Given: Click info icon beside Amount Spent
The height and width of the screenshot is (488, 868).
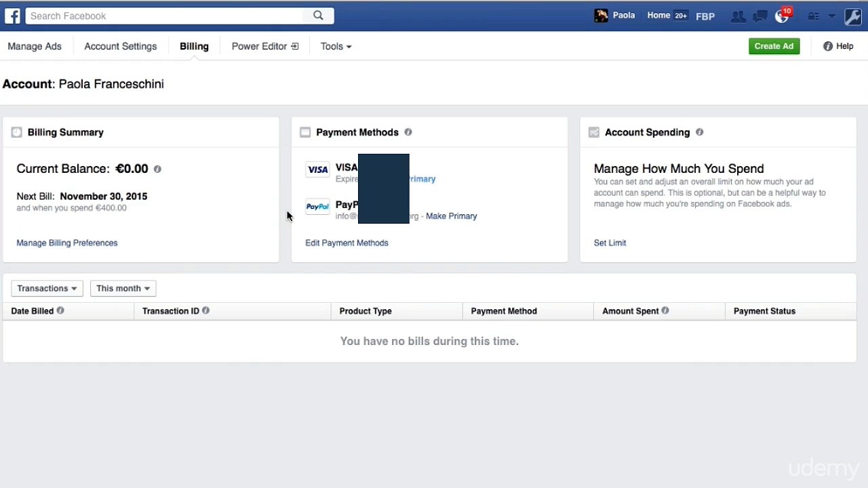Looking at the screenshot, I should tap(665, 310).
